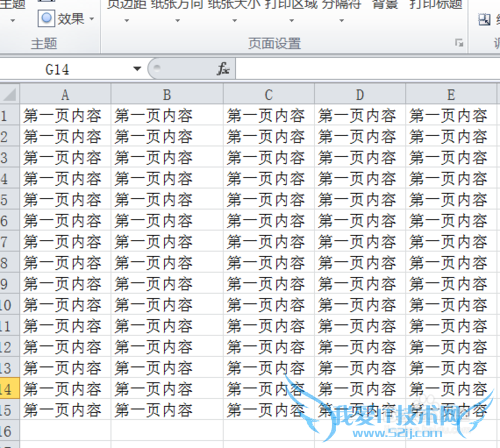
Task: Select cell C3 with 第一页内容
Action: tap(269, 158)
